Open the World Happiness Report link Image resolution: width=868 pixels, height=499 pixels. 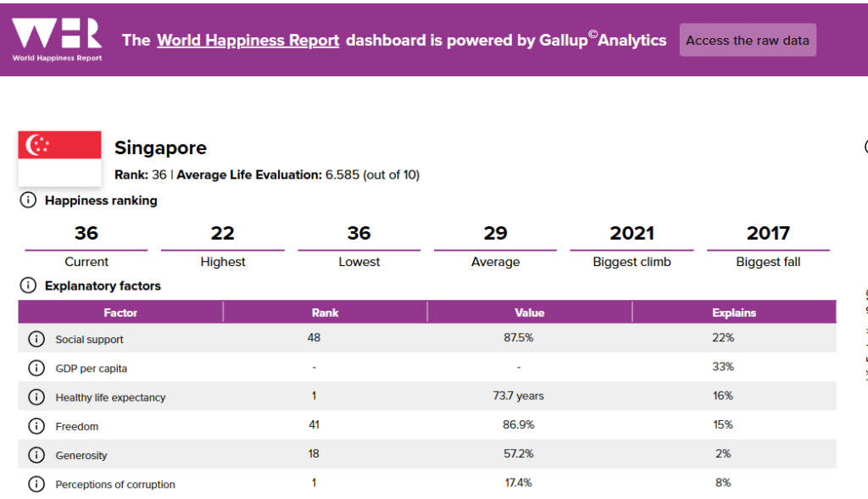coord(248,40)
